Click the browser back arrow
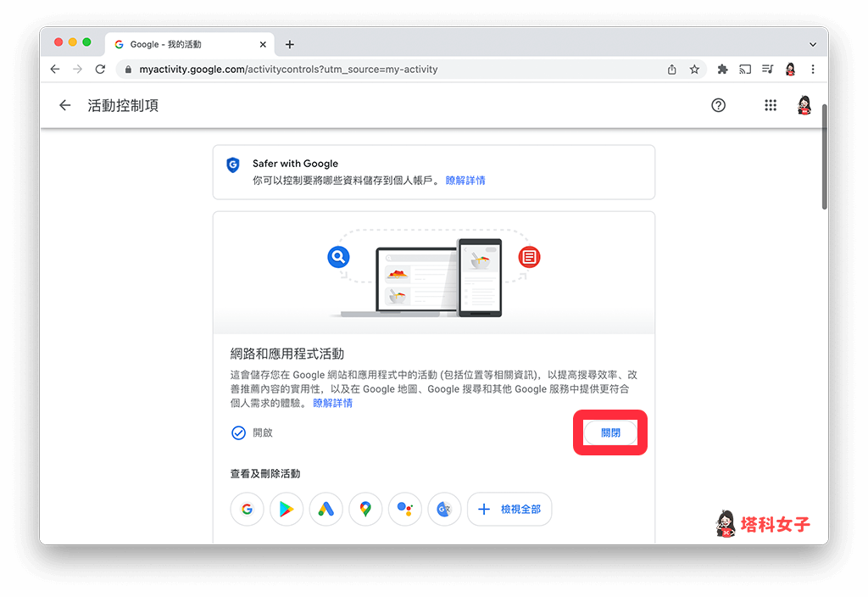Screen dimensions: 868x597 pyautogui.click(x=55, y=70)
